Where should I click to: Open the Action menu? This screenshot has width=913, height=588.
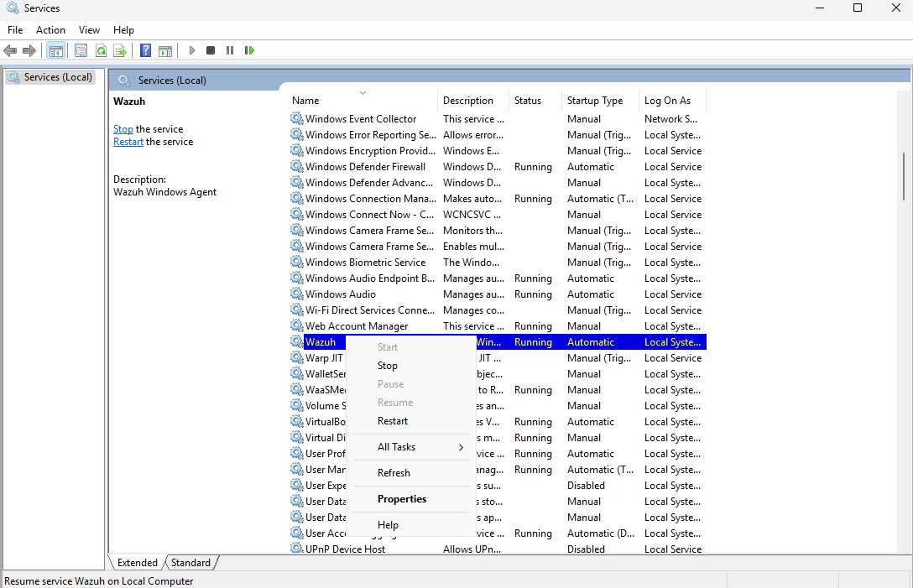50,30
